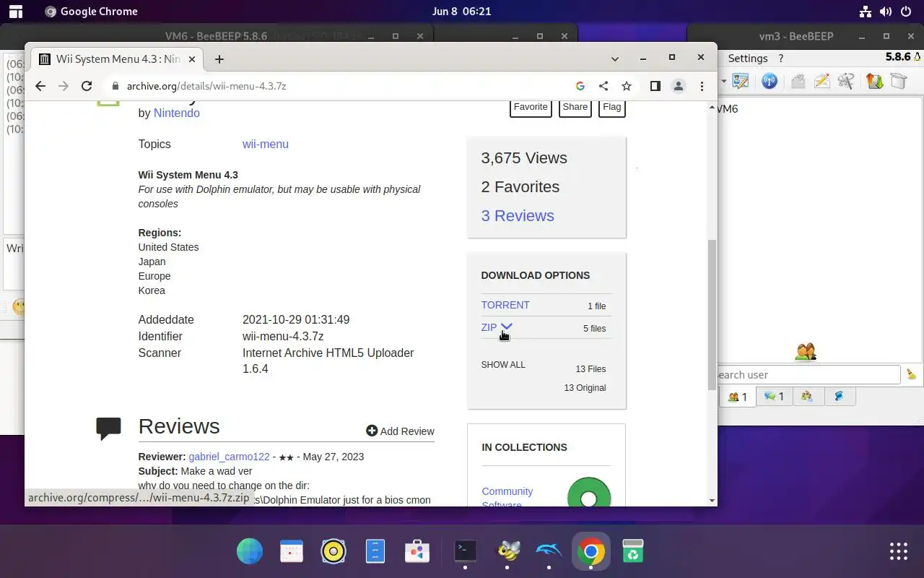This screenshot has width=924, height=578.
Task: Click the Chrome page vertical scrollbar
Action: [712, 314]
